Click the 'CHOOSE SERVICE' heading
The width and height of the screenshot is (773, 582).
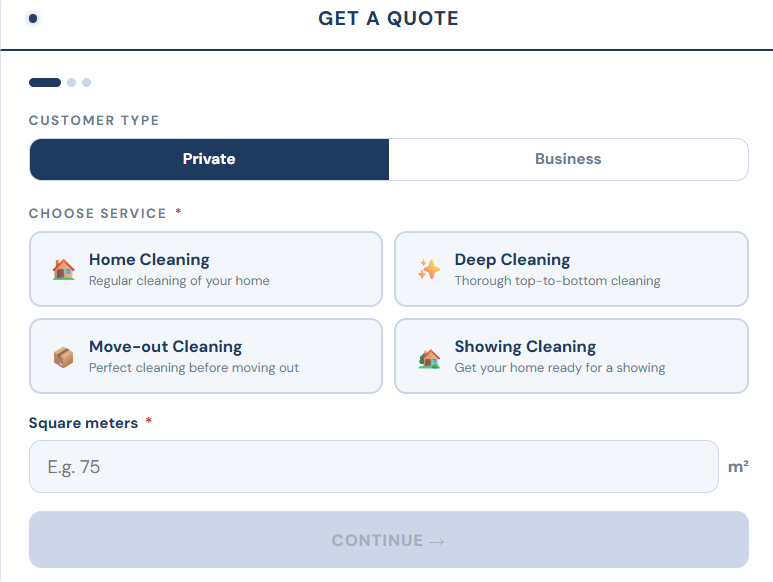(x=98, y=213)
